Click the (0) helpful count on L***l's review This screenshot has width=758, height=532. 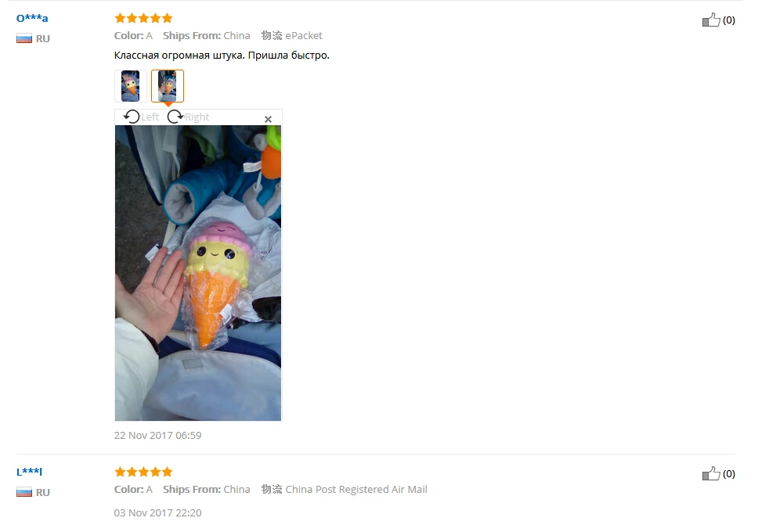[729, 474]
